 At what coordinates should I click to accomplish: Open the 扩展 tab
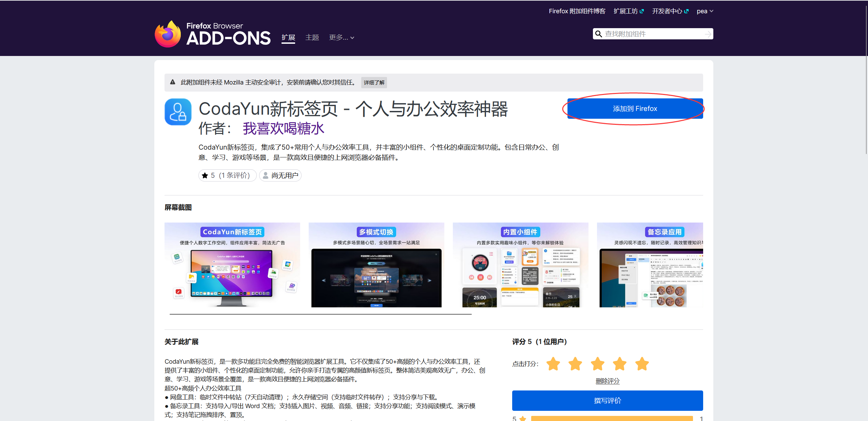288,38
